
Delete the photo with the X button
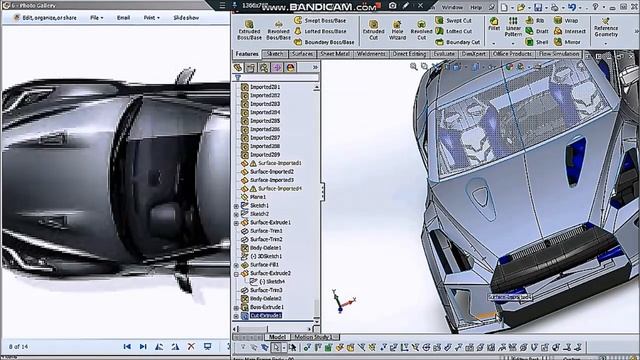(x=191, y=347)
